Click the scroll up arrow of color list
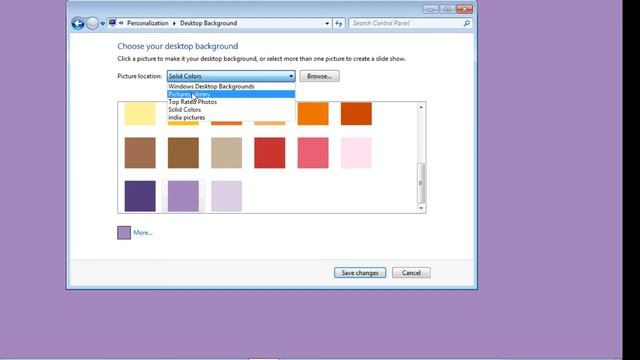 [421, 107]
